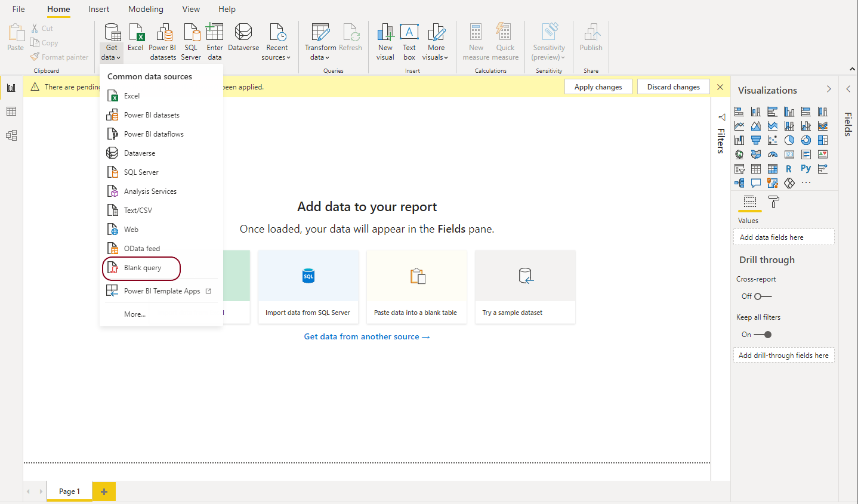The image size is (858, 504).
Task: Click the Apply changes button
Action: (x=598, y=87)
